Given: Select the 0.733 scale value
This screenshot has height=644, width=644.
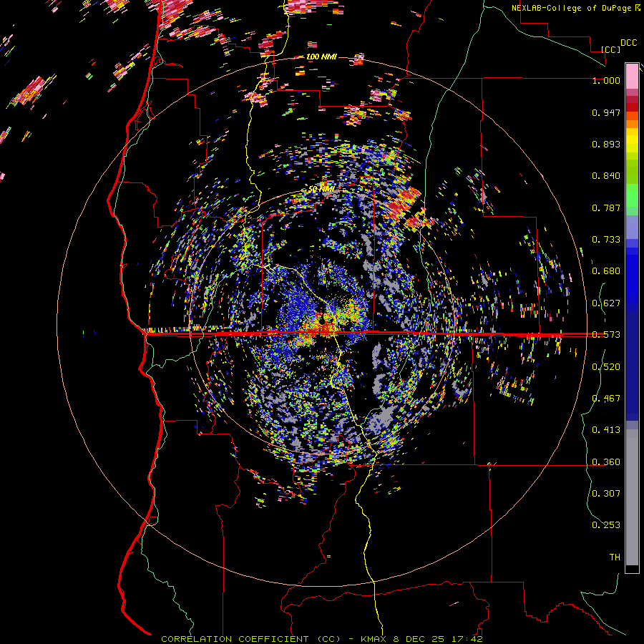Looking at the screenshot, I should coord(606,240).
